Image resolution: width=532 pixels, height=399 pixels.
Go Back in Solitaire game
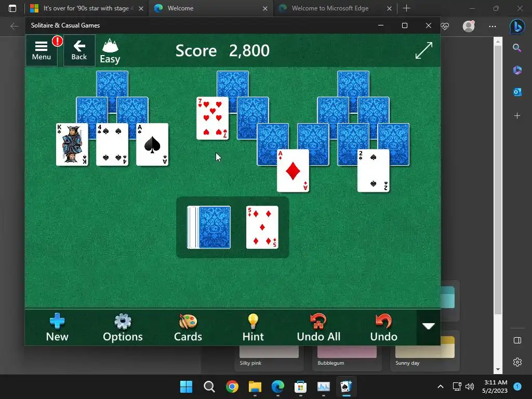(x=79, y=50)
